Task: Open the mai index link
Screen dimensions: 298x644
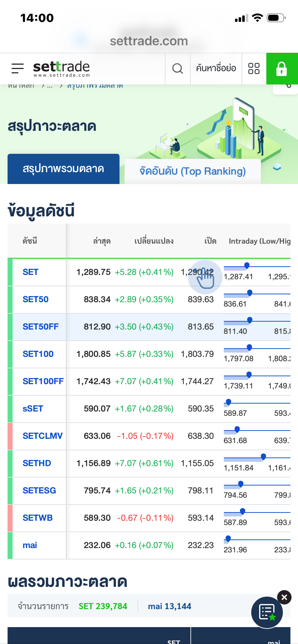Action: (x=30, y=545)
